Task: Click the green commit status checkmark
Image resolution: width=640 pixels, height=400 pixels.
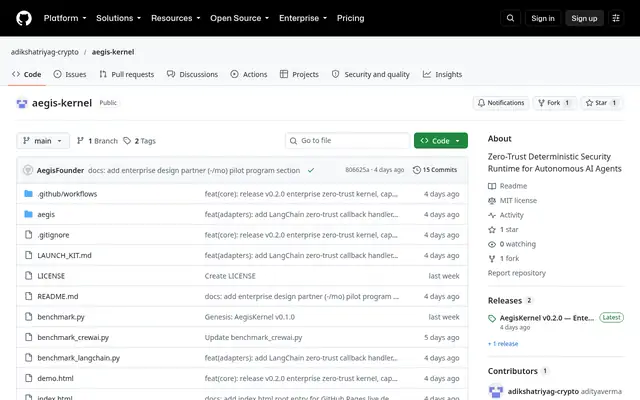Action: pyautogui.click(x=311, y=170)
